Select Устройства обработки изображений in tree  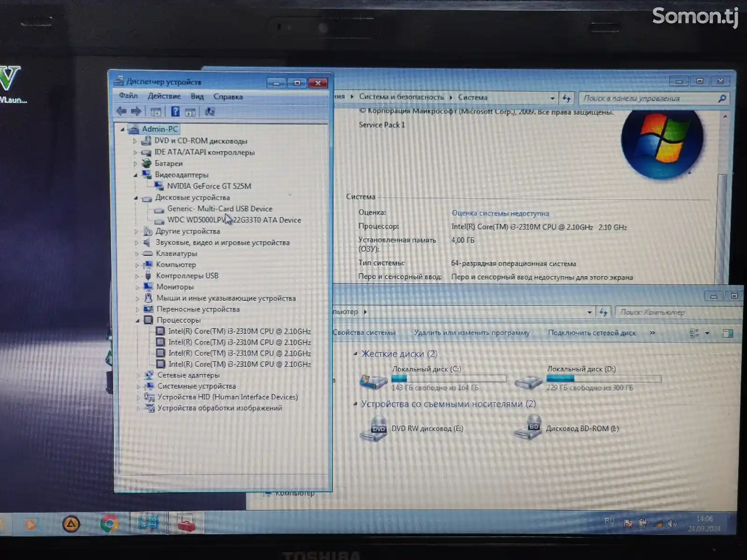[219, 408]
